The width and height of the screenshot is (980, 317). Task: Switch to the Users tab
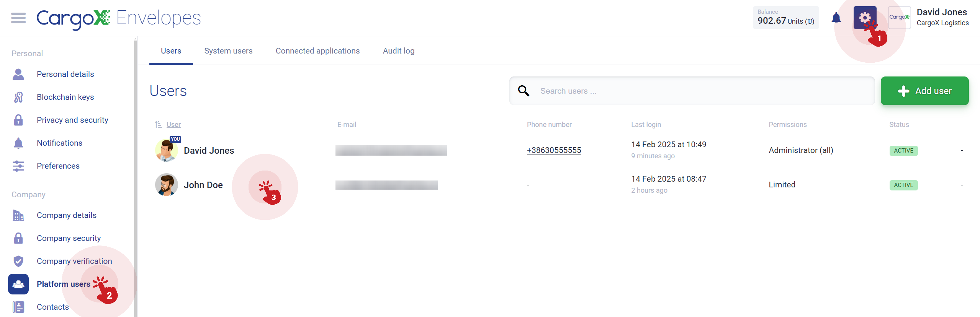point(171,51)
